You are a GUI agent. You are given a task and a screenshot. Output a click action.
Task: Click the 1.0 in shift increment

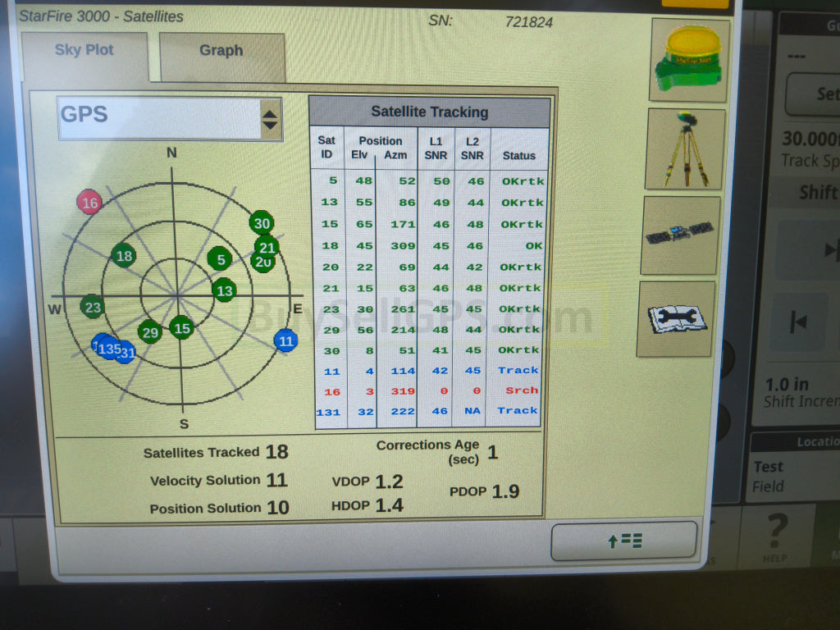tap(787, 384)
